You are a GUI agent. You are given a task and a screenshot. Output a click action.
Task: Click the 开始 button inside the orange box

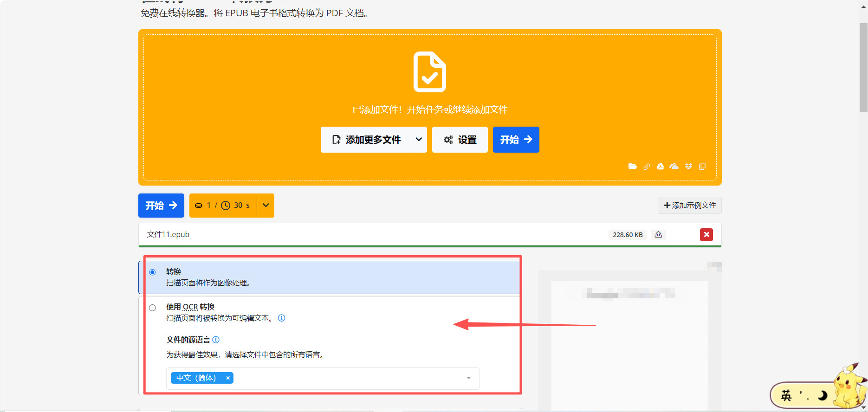516,140
